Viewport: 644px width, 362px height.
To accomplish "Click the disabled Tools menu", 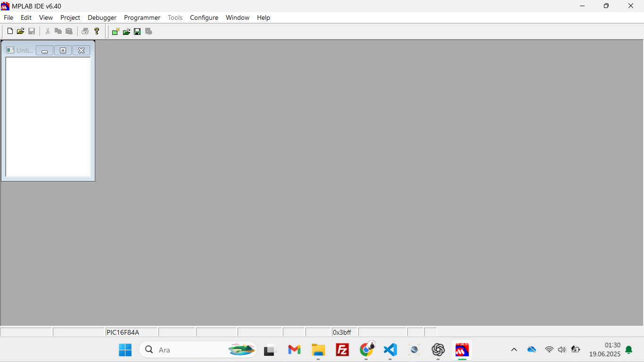I will 175,17.
